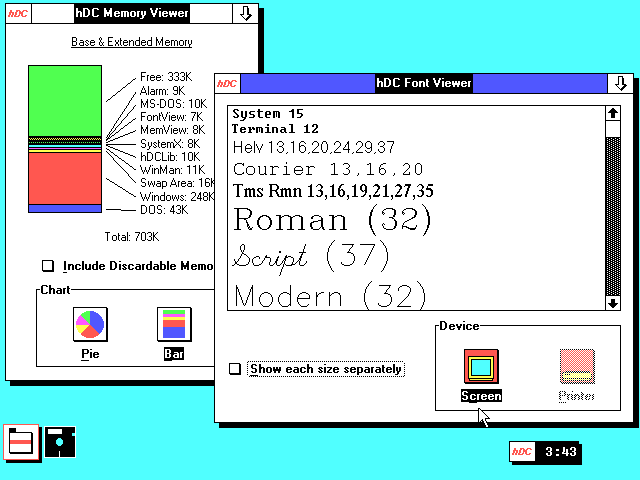Open the hDC Font Viewer control menu
The width and height of the screenshot is (640, 480).
[228, 83]
